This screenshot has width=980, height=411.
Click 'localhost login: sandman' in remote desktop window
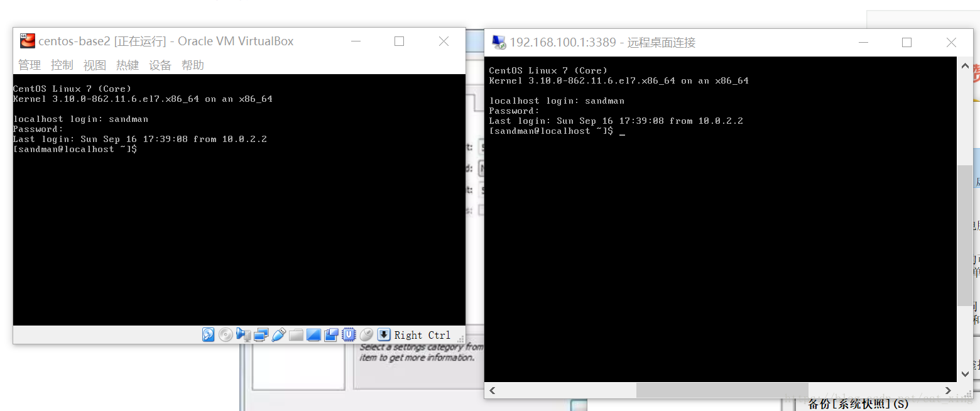point(557,101)
